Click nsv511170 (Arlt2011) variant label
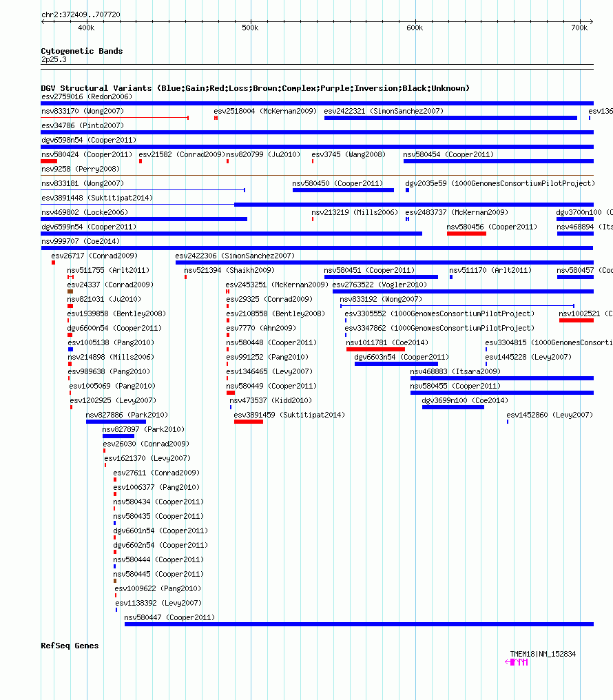Image resolution: width=613 pixels, height=700 pixels. pyautogui.click(x=490, y=271)
